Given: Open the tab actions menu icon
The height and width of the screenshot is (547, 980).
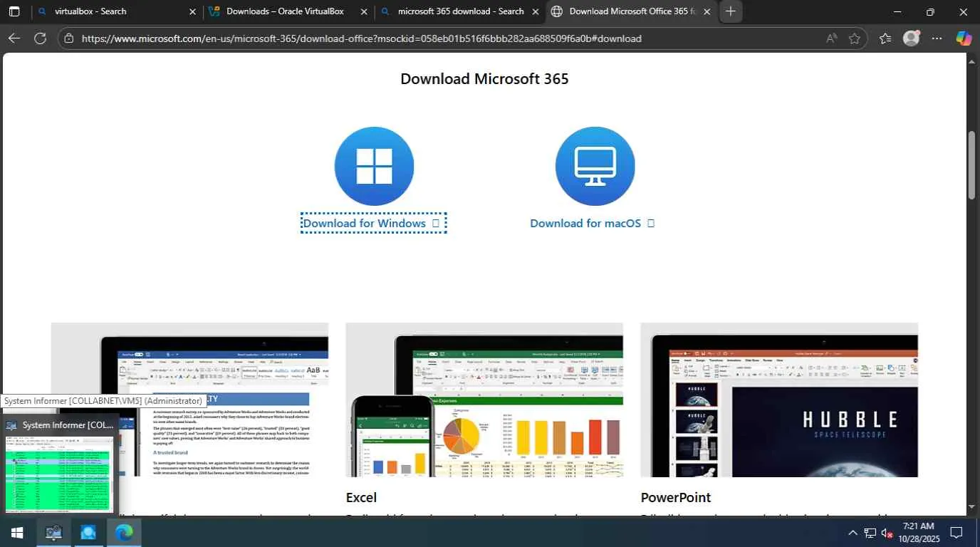Looking at the screenshot, I should (14, 11).
